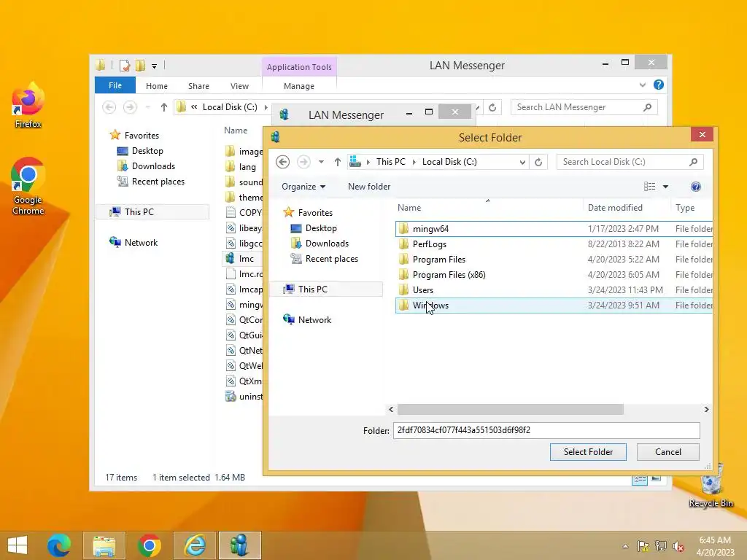Open the View ribbon tab in Explorer
The height and width of the screenshot is (560, 747).
(x=239, y=86)
